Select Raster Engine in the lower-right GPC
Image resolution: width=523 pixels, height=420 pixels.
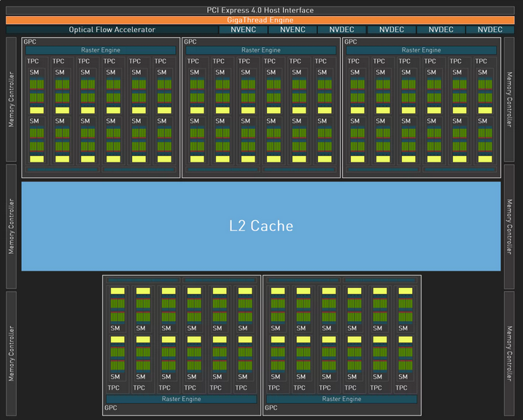pos(341,399)
